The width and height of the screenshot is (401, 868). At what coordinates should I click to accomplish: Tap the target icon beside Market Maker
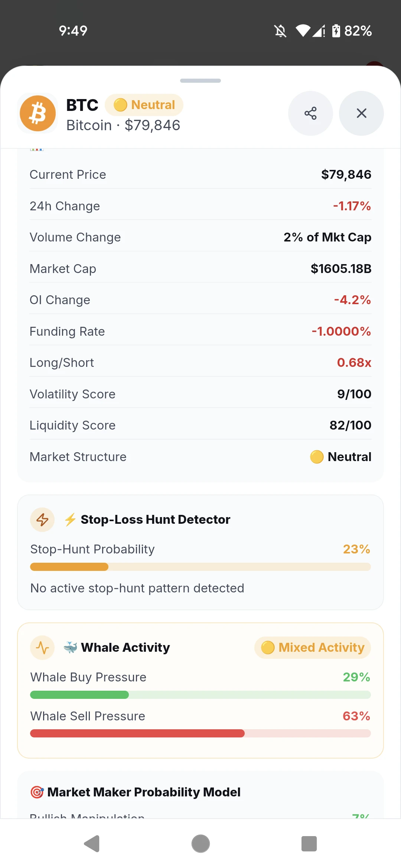coord(37,792)
